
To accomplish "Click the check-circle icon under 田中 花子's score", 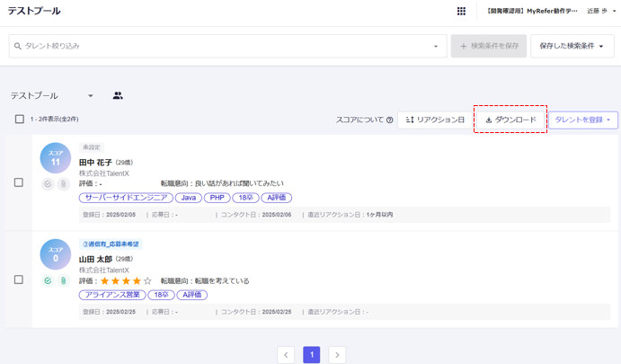I will pos(49,184).
